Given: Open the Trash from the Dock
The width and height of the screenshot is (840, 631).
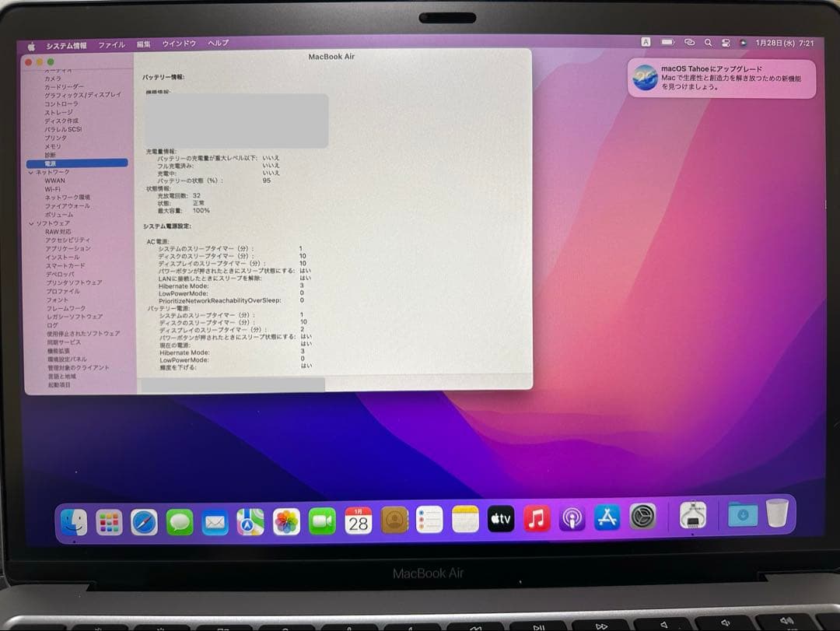Looking at the screenshot, I should (x=778, y=514).
